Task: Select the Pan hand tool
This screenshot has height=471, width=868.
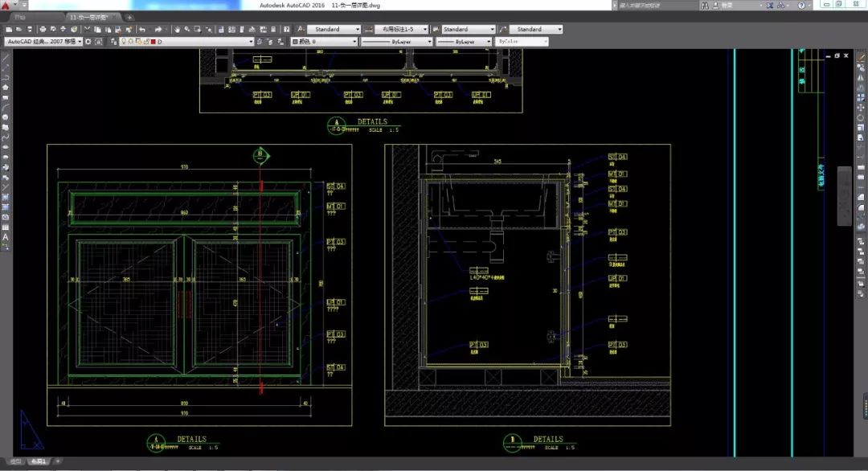Action: point(175,29)
